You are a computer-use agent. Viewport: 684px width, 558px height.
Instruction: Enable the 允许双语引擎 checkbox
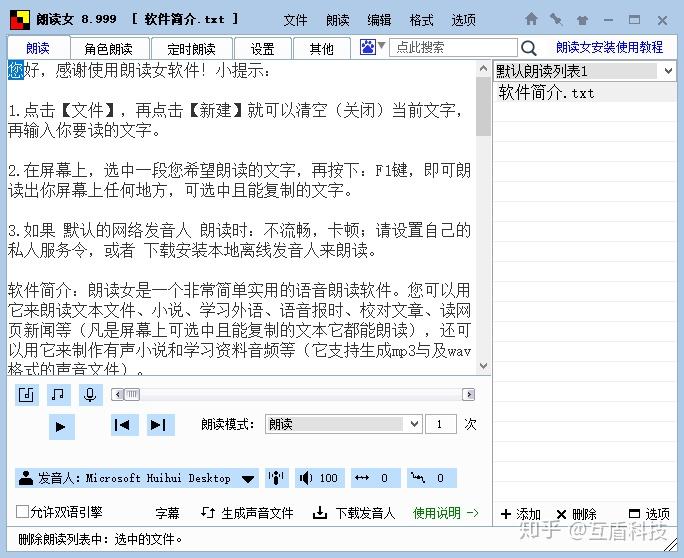click(22, 511)
